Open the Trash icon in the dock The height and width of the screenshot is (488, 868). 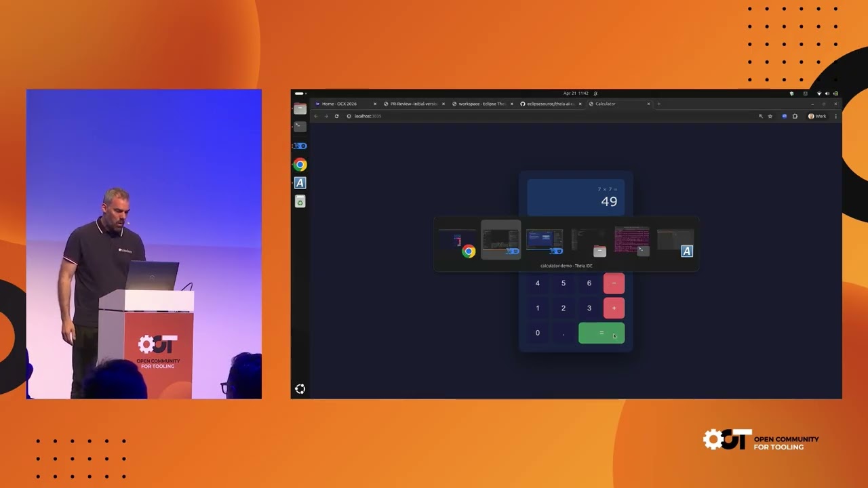(x=300, y=201)
